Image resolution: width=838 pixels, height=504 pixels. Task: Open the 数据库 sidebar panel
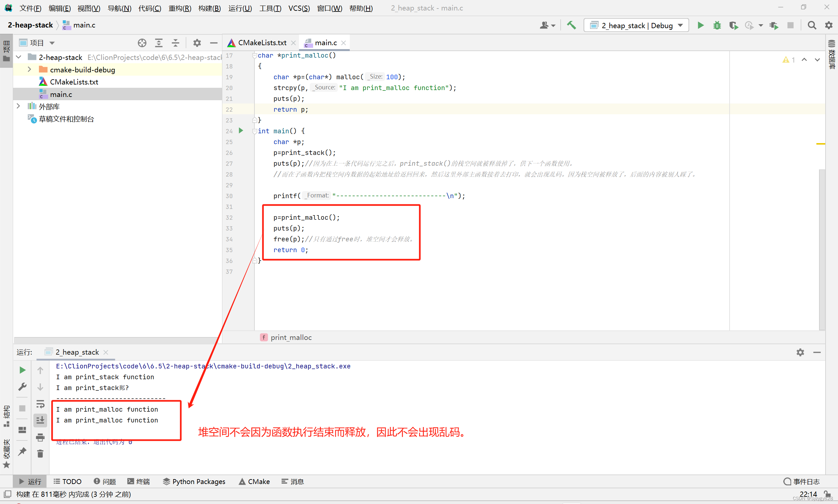[831, 54]
